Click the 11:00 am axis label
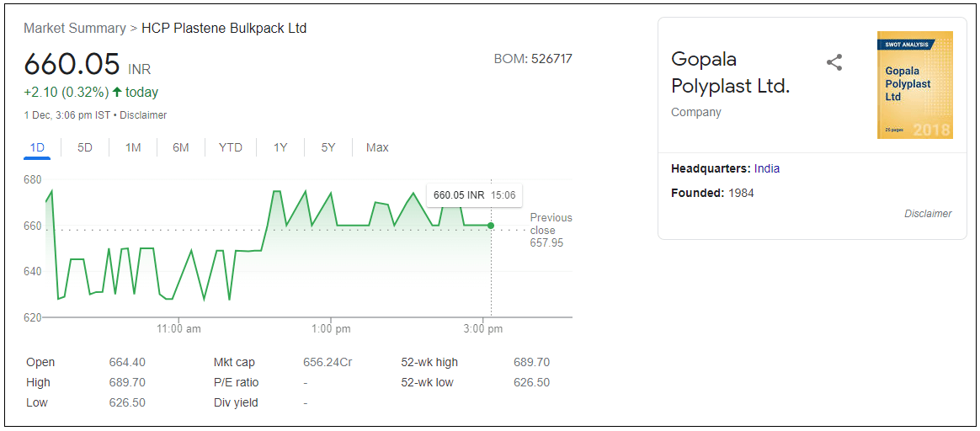This screenshot has height=431, width=980. pos(178,329)
